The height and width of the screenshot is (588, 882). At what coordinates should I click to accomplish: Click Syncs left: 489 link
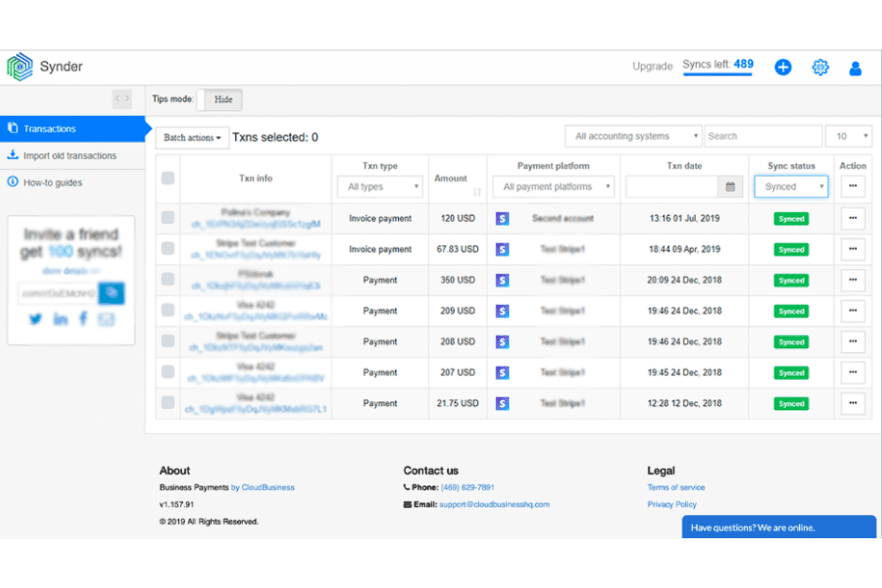point(718,66)
